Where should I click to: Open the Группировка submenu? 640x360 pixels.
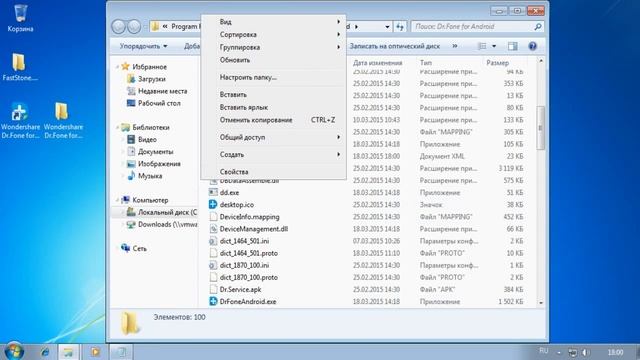point(273,47)
